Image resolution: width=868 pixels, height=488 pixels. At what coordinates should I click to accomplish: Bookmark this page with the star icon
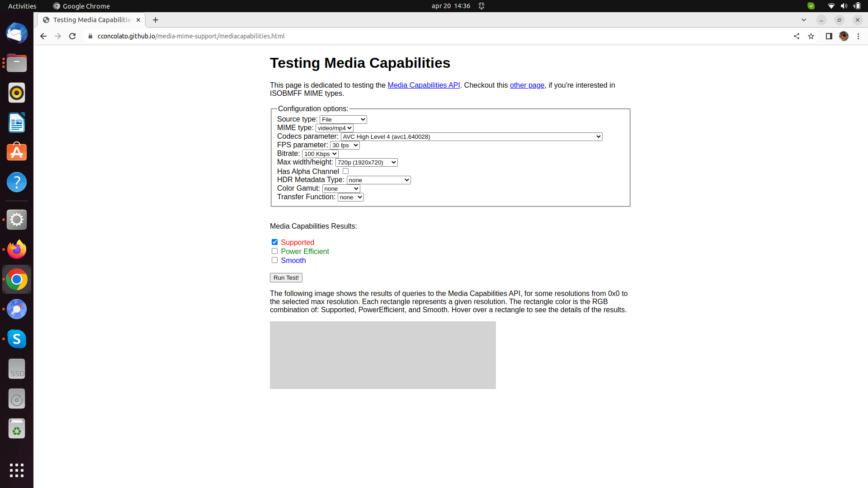811,36
